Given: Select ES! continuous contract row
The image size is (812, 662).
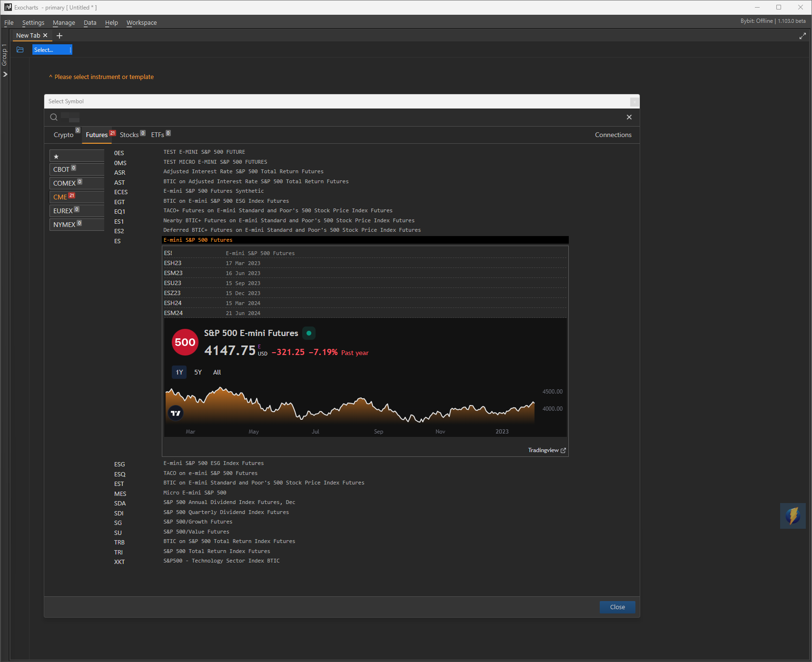Looking at the screenshot, I should 365,253.
